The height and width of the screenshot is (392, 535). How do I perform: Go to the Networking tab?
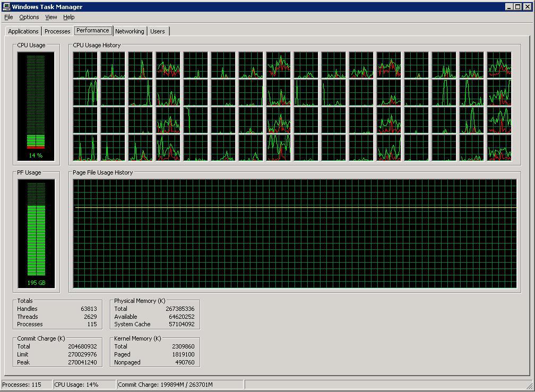(x=130, y=31)
